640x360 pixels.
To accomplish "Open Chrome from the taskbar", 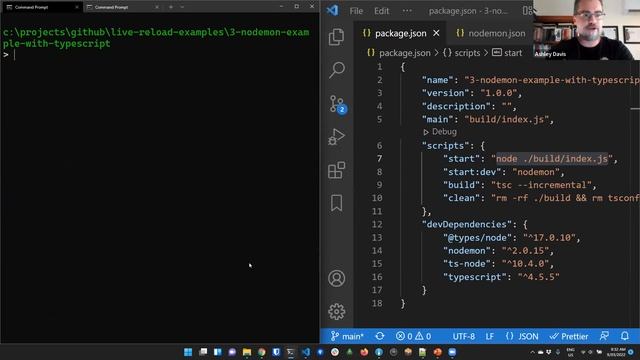I will pos(261,352).
